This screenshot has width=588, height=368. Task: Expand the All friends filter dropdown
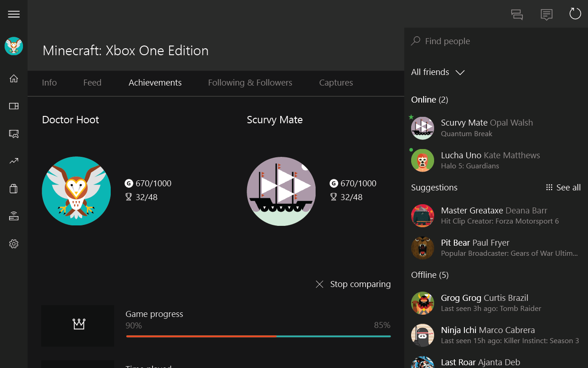coord(460,72)
